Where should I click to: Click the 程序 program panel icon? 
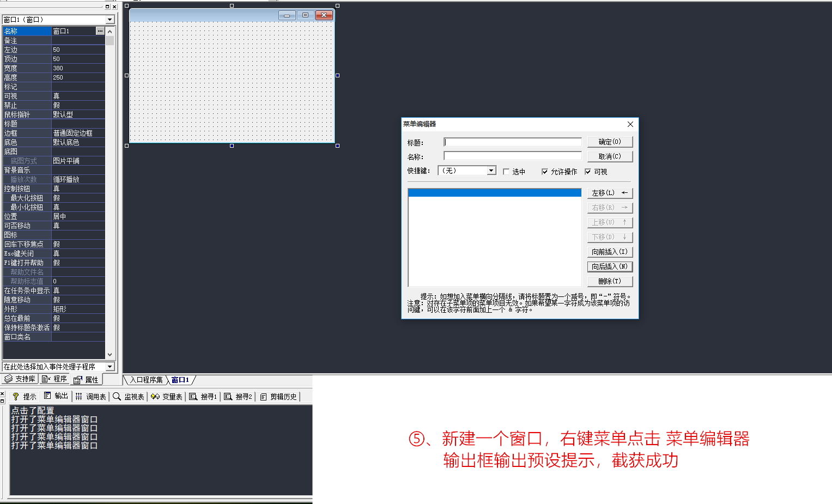tap(46, 379)
